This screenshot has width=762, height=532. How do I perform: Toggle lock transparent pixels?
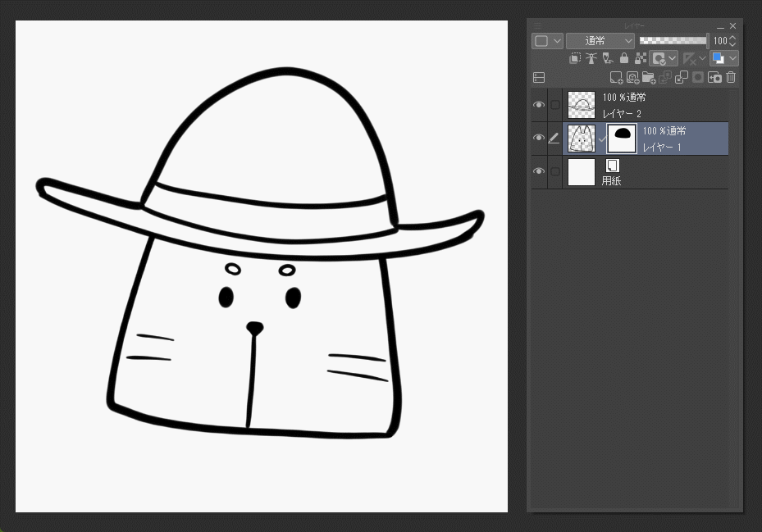tap(640, 58)
